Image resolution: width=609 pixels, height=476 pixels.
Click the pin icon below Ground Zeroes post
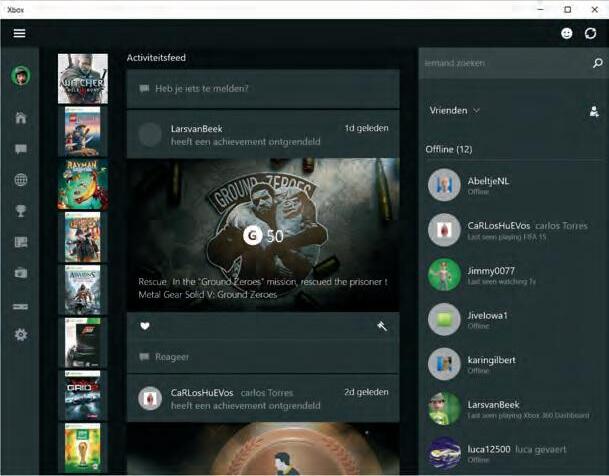coord(382,326)
